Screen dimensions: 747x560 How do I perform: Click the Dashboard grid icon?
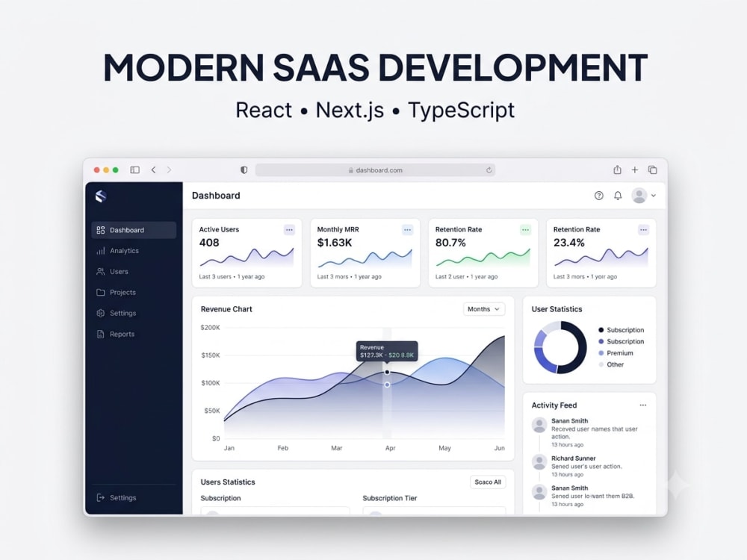(101, 230)
